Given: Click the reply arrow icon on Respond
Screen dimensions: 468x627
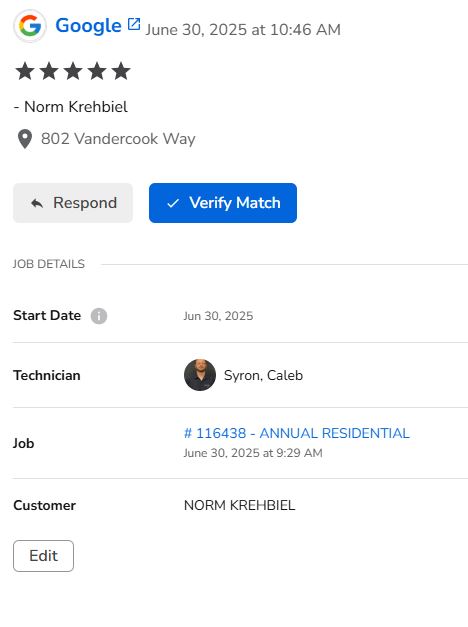Looking at the screenshot, I should [x=37, y=203].
